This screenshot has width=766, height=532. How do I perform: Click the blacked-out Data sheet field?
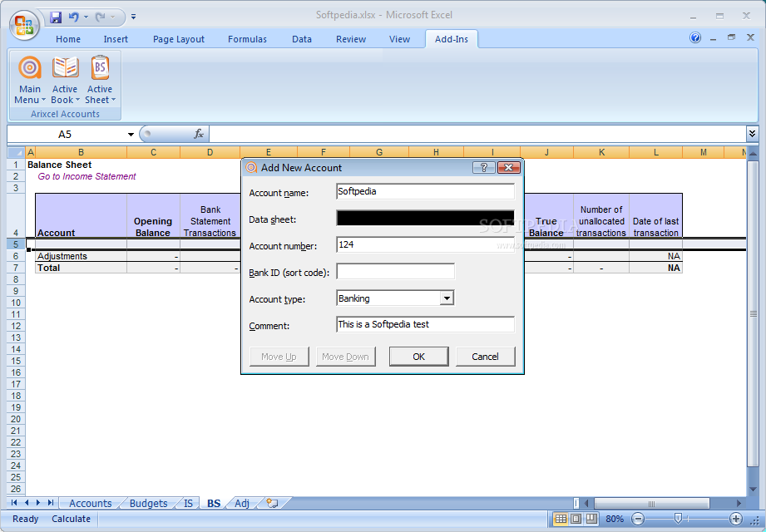click(425, 218)
